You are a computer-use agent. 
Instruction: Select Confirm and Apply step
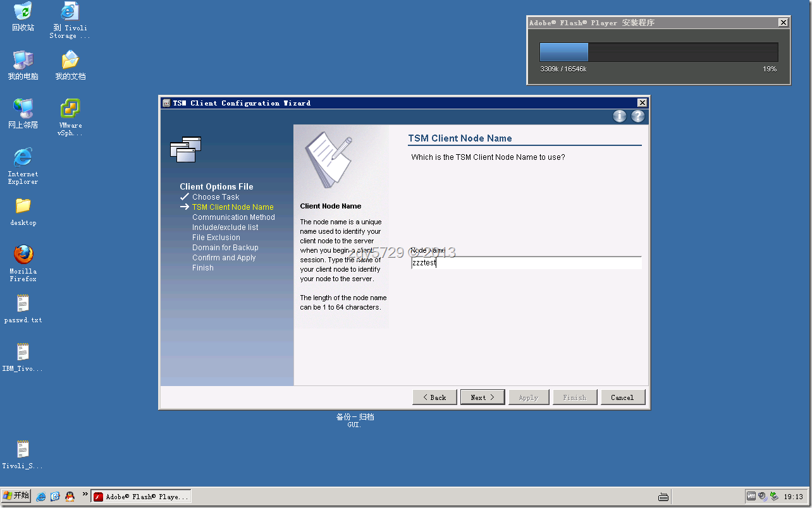click(x=224, y=258)
